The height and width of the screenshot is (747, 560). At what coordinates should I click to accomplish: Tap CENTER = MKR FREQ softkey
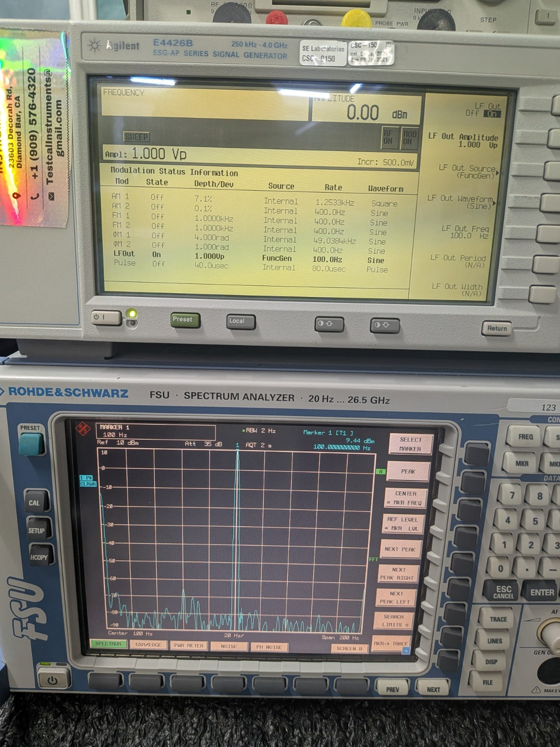coord(406,498)
